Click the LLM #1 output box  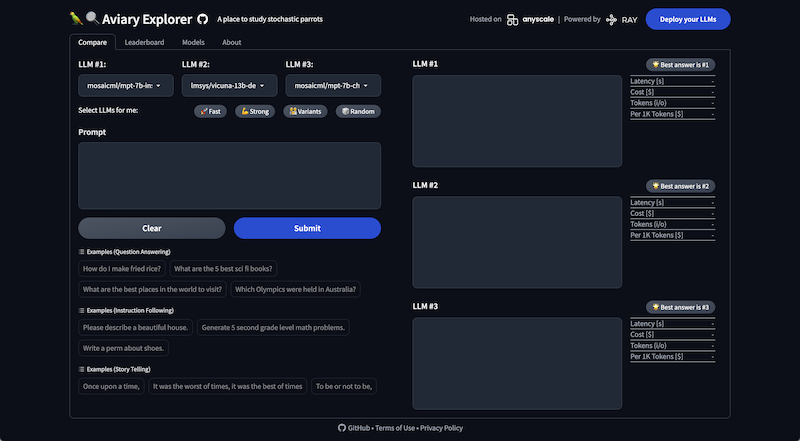coord(517,121)
